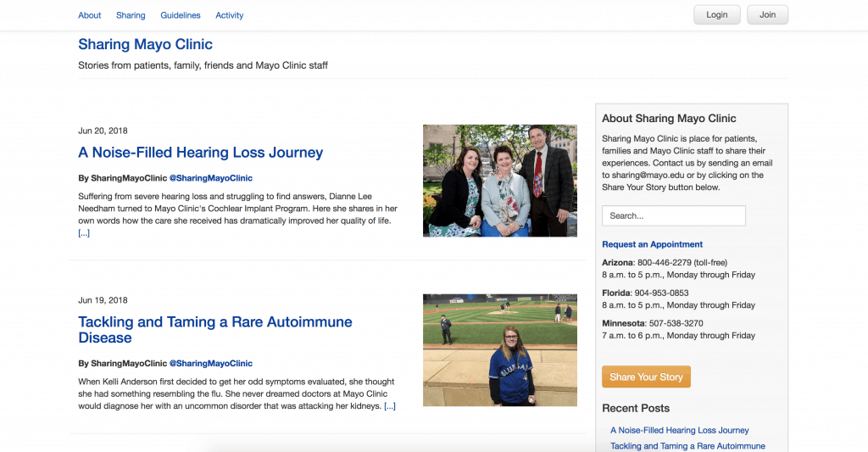This screenshot has width=868, height=452.
Task: Open the About menu item
Action: [x=89, y=15]
